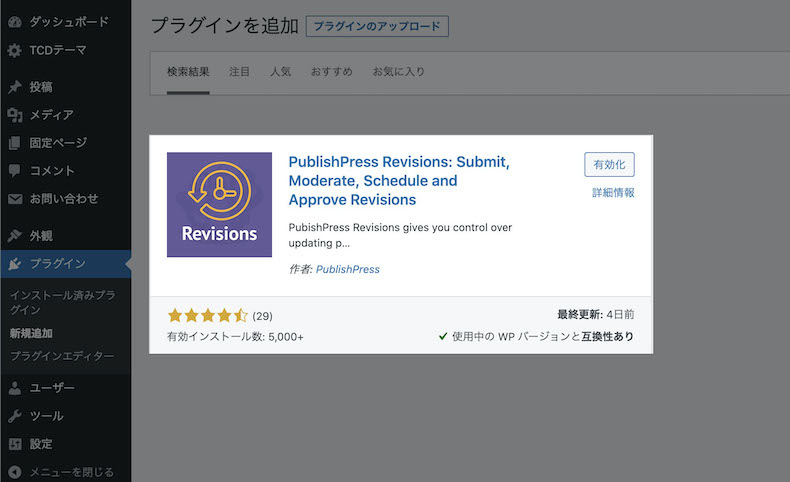Click the user icon beside ユーザー

point(15,388)
